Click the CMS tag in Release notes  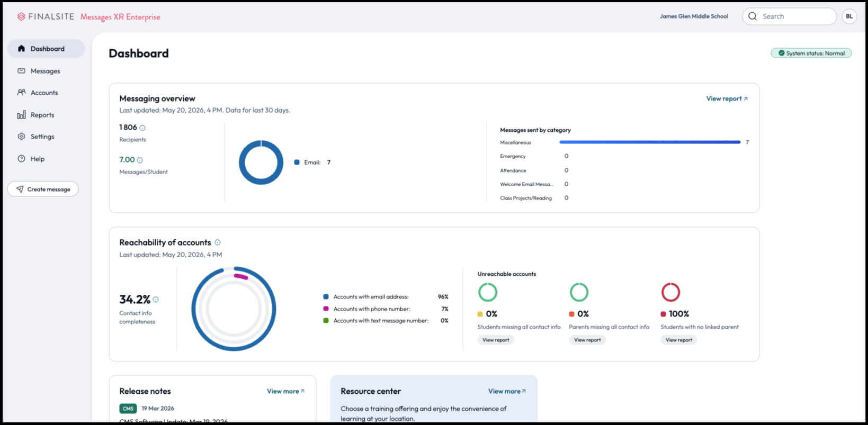tap(128, 409)
